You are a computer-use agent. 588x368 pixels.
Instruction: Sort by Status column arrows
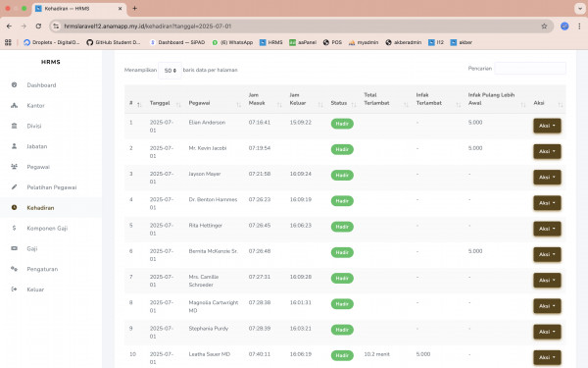tap(354, 105)
